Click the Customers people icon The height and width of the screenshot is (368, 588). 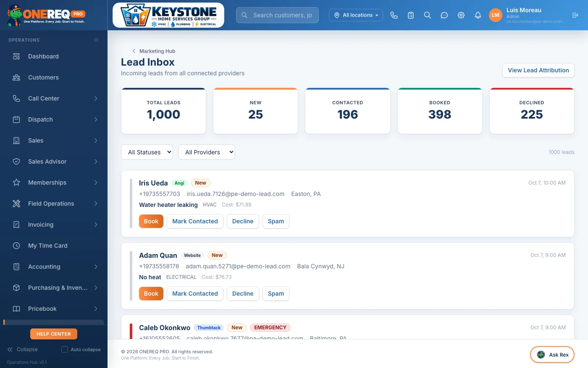coord(16,77)
